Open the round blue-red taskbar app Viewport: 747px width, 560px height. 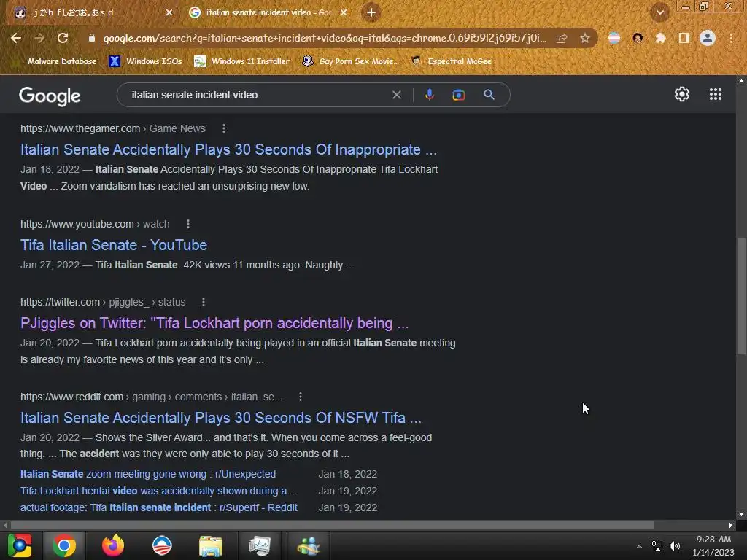(x=161, y=545)
